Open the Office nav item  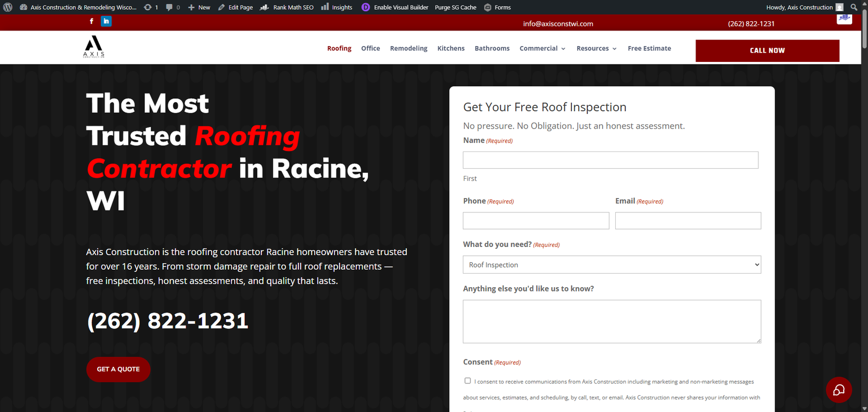click(371, 48)
